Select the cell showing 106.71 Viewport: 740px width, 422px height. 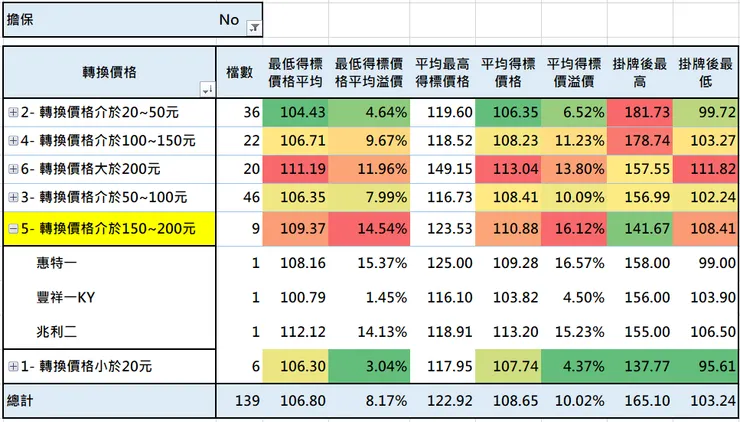point(295,141)
